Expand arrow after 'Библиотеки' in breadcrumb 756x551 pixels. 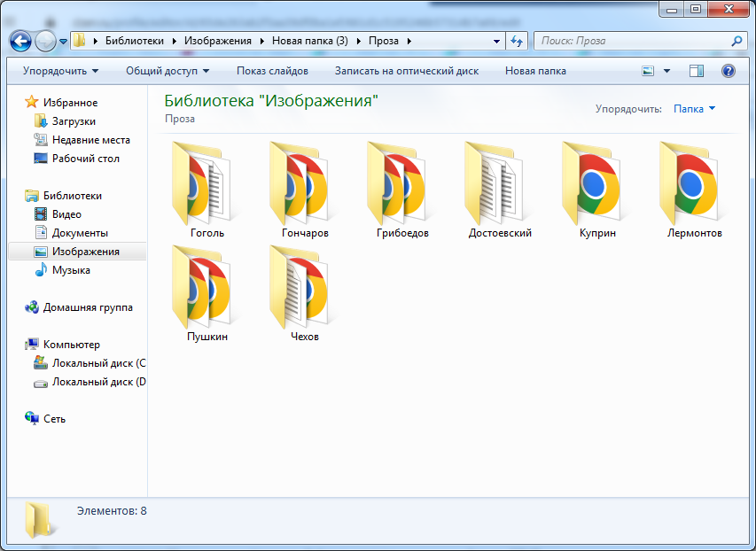point(174,41)
